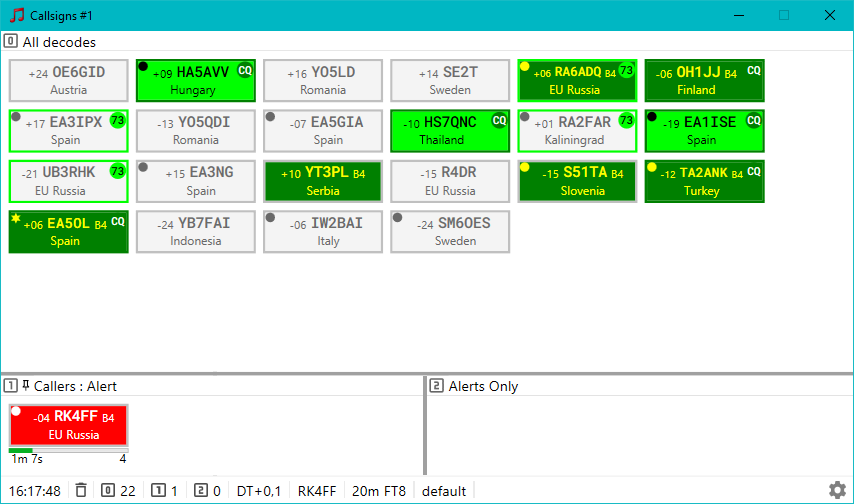Click the default profile label in status bar
The width and height of the screenshot is (854, 504).
pos(444,491)
